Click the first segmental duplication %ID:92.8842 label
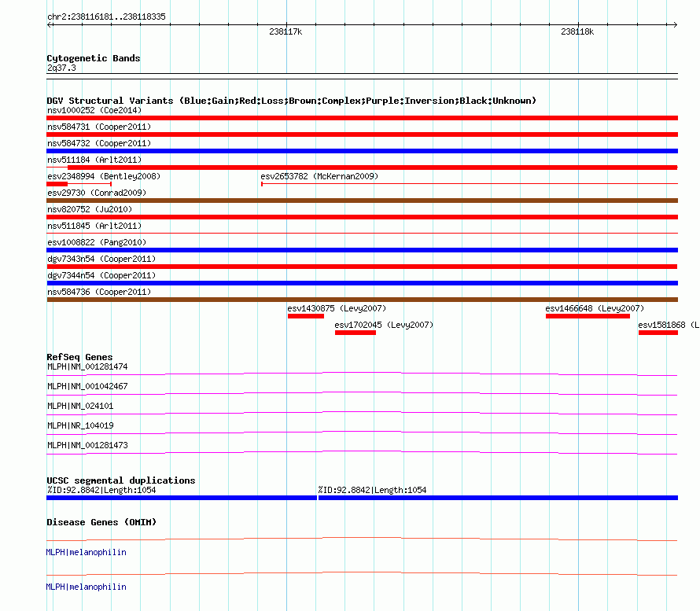 101,490
